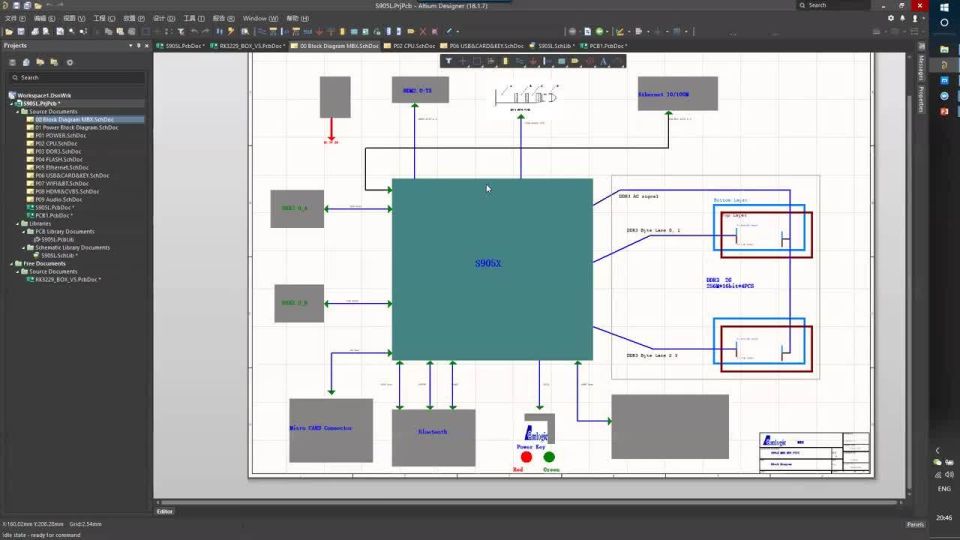Viewport: 960px width, 540px height.
Task: Select the S905X chip block
Action: [x=492, y=269]
